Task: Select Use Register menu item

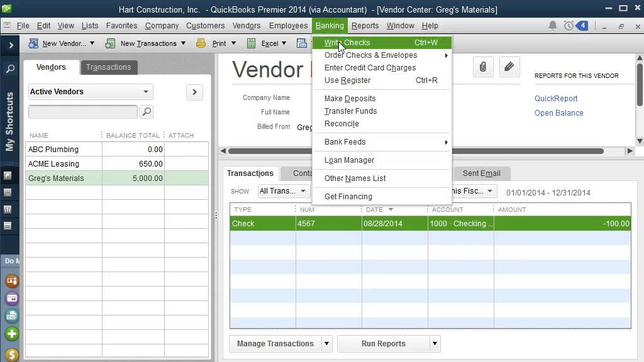Action: [x=382, y=80]
